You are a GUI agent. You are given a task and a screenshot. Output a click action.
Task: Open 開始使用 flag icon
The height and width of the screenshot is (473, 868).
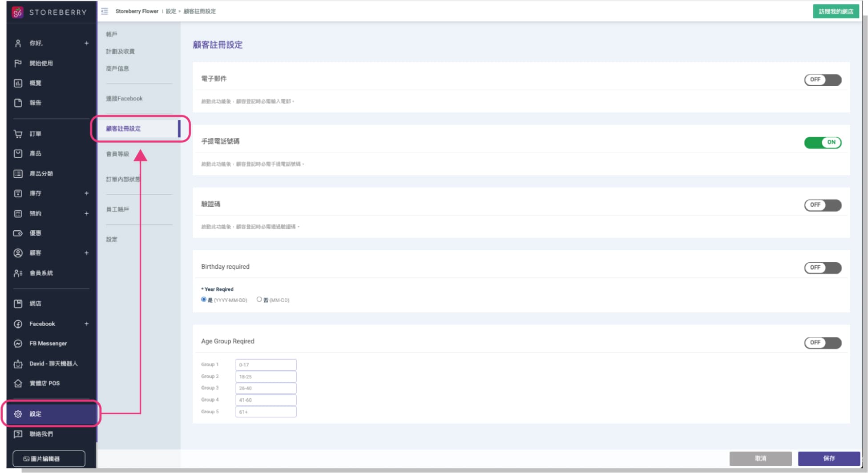tap(18, 63)
